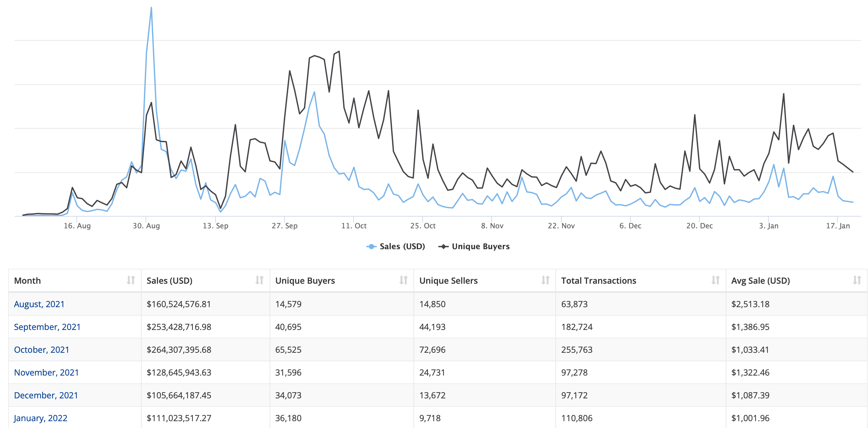This screenshot has width=868, height=428.
Task: Click the 25. Oct x-axis label
Action: click(x=423, y=226)
